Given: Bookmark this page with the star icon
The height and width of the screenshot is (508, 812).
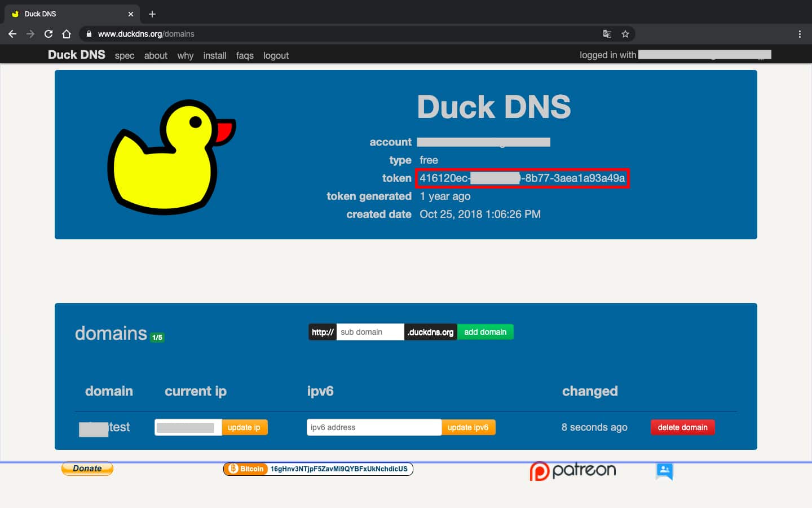Looking at the screenshot, I should click(x=625, y=34).
